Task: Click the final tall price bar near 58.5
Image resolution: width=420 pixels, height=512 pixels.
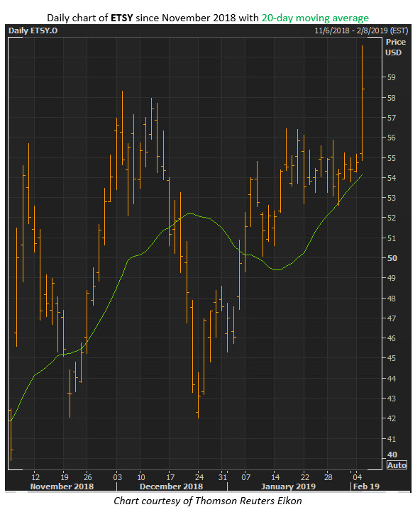Action: tap(363, 103)
